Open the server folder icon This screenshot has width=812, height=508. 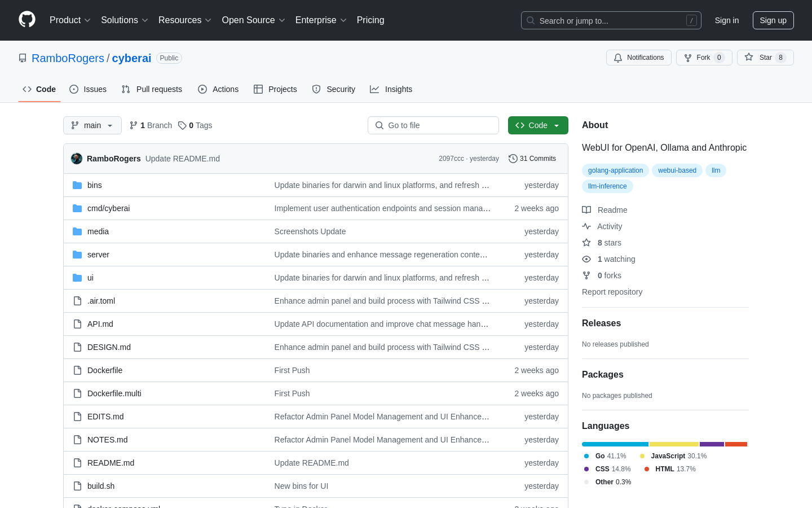point(77,255)
